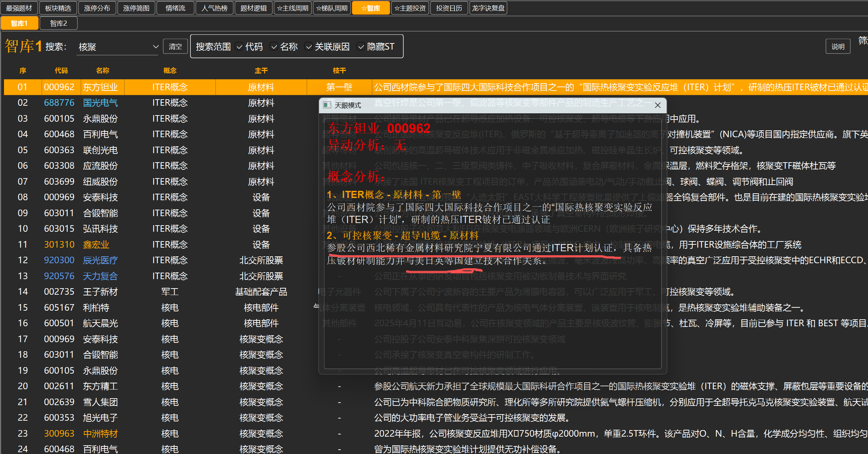Select row 23 中洲特材 stock
868x454 pixels.
point(100,433)
